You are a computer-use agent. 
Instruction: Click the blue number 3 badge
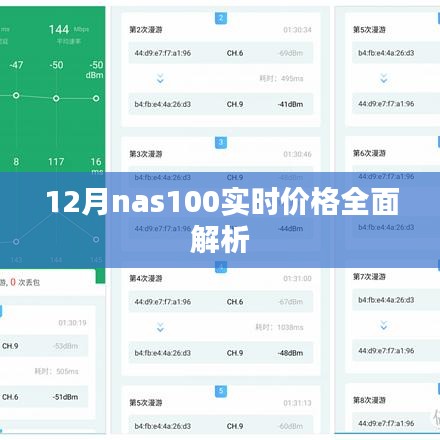[x=221, y=143]
